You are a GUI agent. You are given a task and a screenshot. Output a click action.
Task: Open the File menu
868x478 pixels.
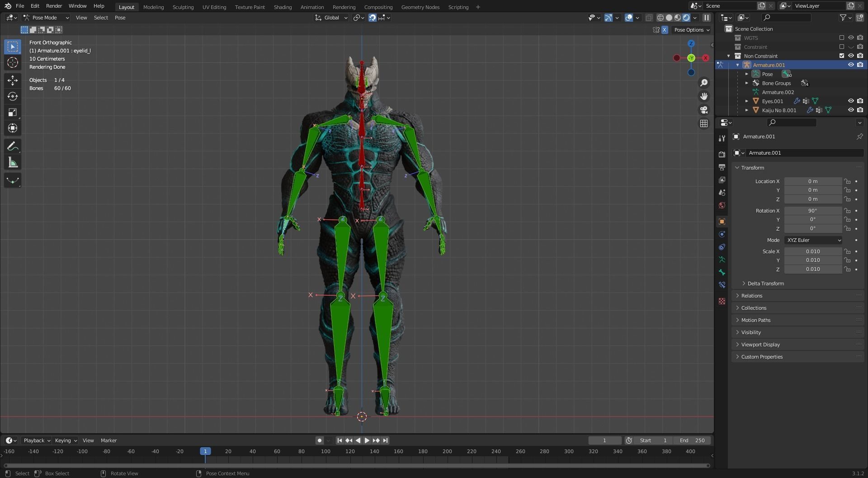[x=20, y=6]
